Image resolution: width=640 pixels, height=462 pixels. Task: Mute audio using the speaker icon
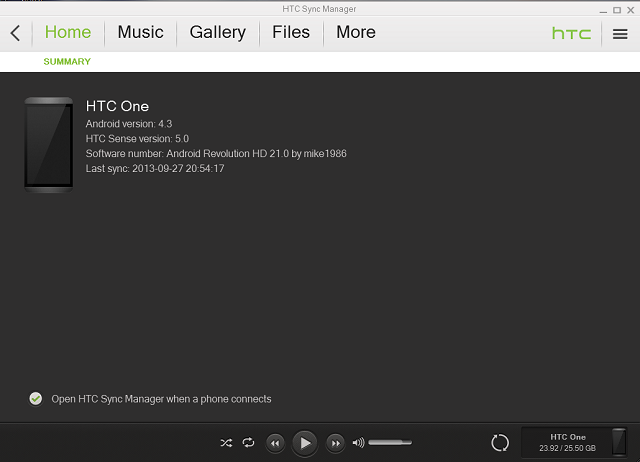358,442
